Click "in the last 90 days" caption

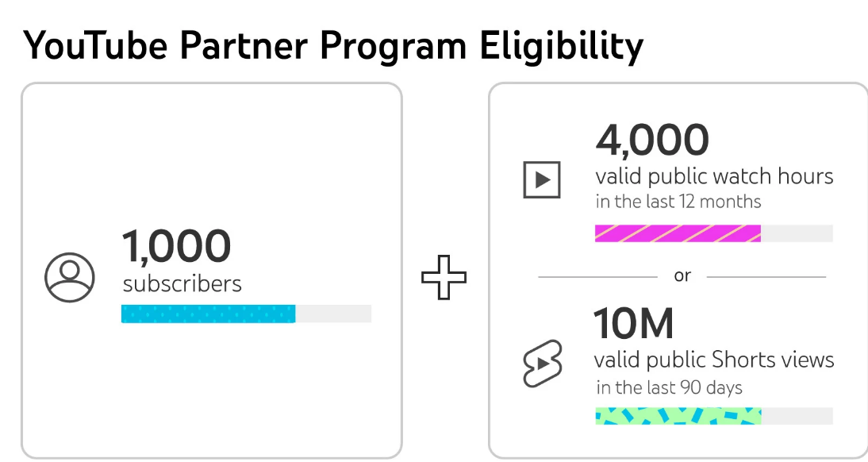(670, 387)
